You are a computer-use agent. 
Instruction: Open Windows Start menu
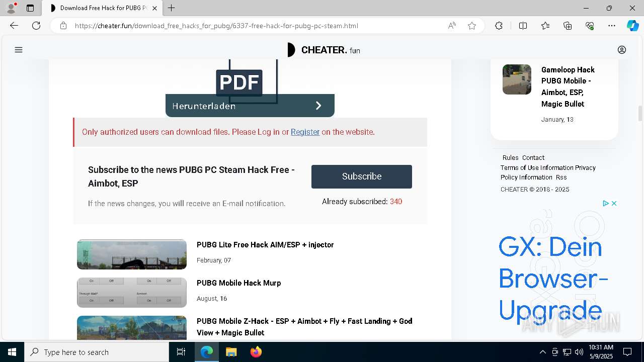pos(12,352)
